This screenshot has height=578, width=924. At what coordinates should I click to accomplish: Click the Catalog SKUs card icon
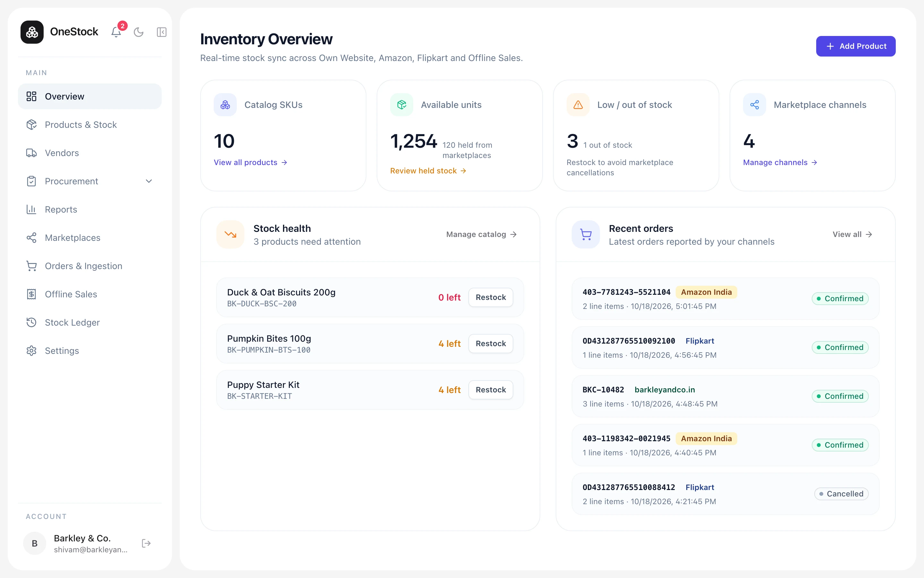225,105
